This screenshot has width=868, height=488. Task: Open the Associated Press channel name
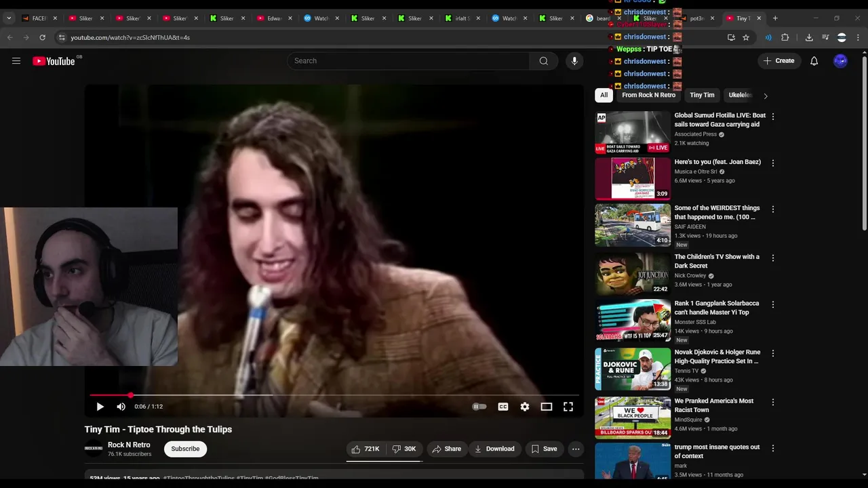[696, 134]
